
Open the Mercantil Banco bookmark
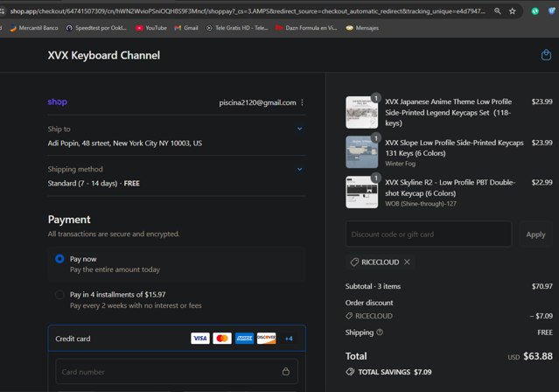coord(34,28)
